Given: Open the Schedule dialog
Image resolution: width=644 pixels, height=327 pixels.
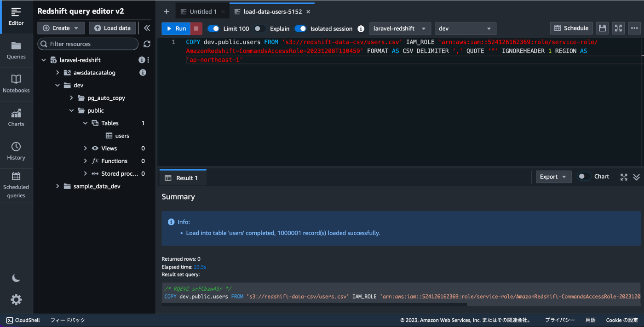Looking at the screenshot, I should pos(571,28).
